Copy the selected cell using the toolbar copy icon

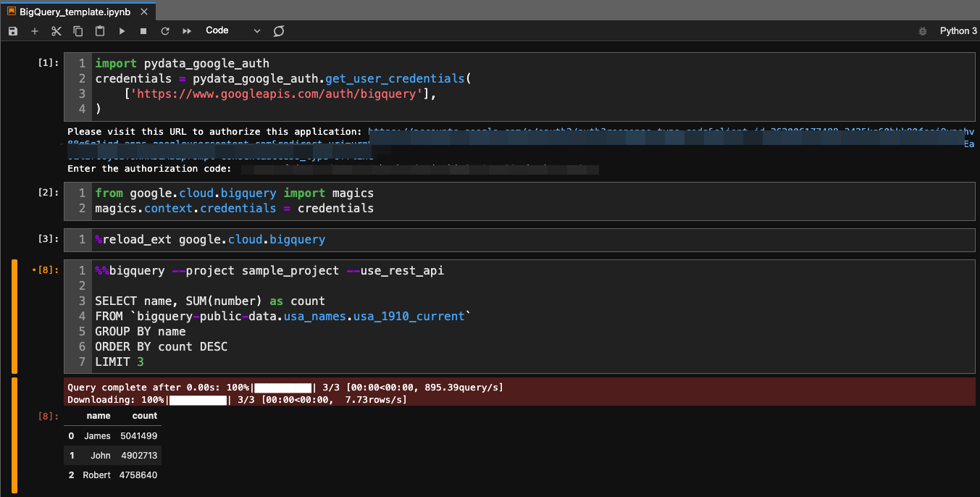[x=78, y=31]
